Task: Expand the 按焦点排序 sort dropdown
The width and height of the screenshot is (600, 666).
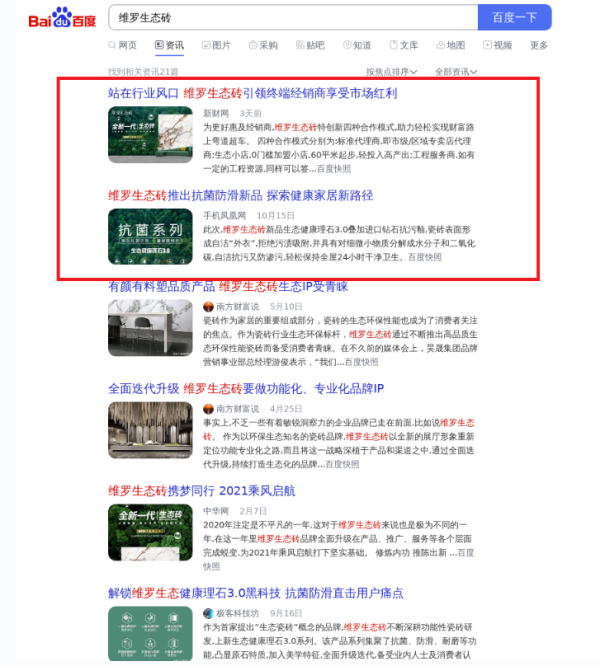Action: [392, 72]
